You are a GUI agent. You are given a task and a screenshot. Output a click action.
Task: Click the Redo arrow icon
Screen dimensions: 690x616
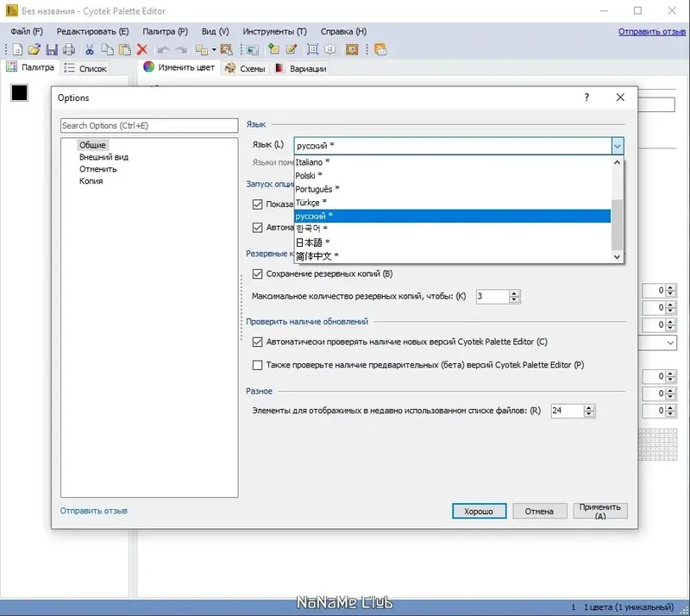click(181, 50)
